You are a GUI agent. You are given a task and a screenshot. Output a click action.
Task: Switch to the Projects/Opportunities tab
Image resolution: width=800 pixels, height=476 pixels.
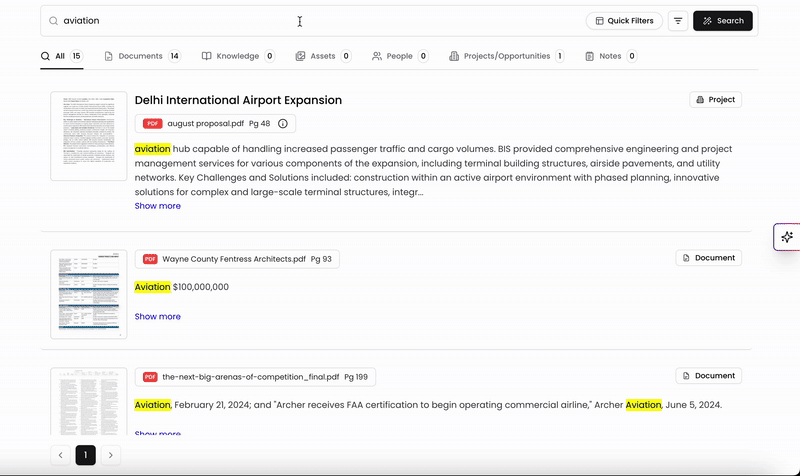pos(507,56)
